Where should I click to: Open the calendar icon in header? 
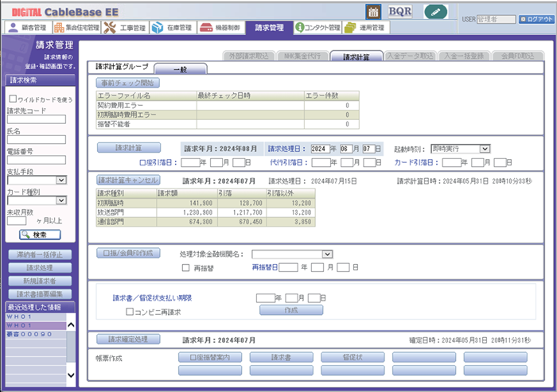click(x=372, y=11)
